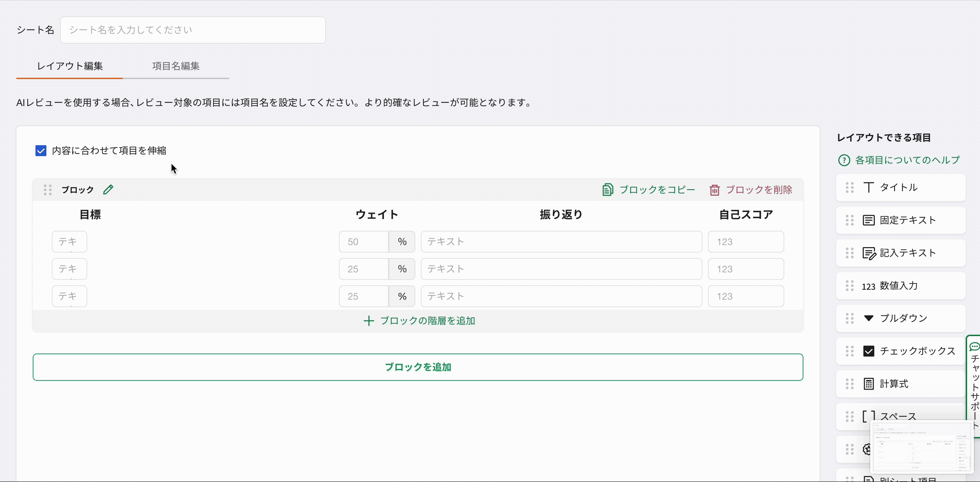Click the help question mark icon
Viewport: 980px width, 482px height.
[844, 160]
